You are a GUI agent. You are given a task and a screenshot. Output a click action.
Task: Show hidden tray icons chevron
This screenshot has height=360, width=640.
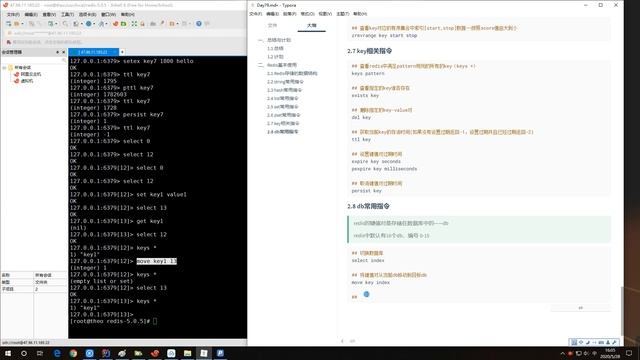coord(562,353)
